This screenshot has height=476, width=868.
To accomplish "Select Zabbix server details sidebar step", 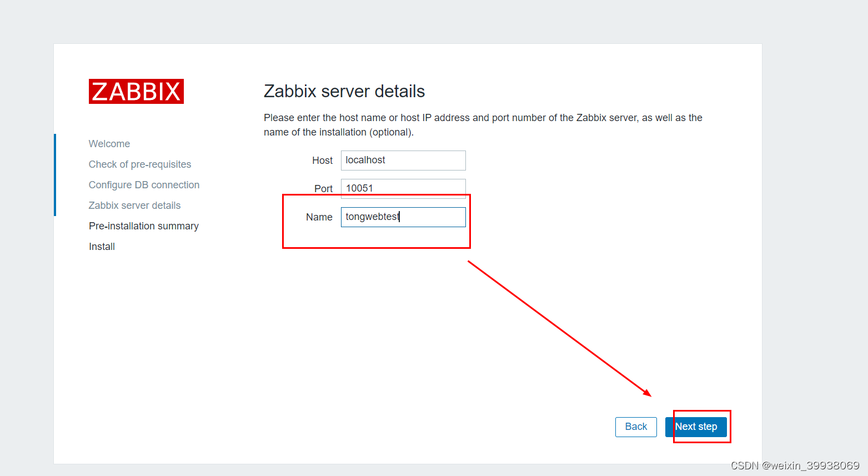I will pos(135,206).
